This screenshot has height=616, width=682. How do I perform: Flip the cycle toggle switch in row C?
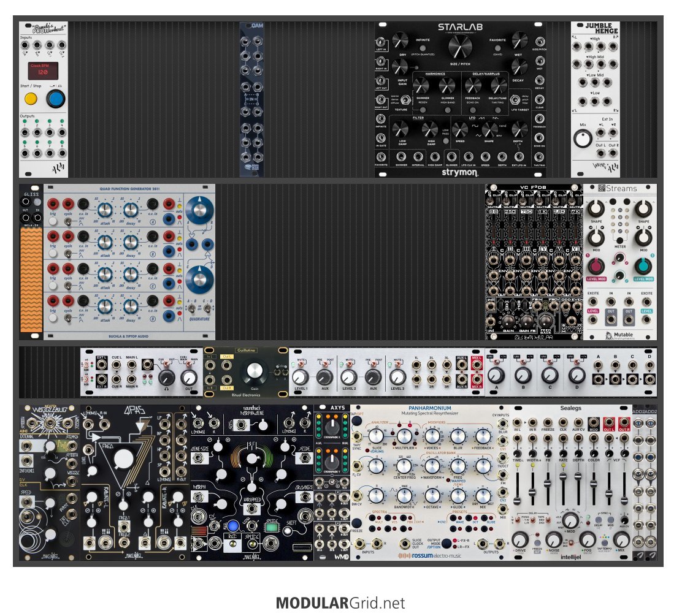68,286
